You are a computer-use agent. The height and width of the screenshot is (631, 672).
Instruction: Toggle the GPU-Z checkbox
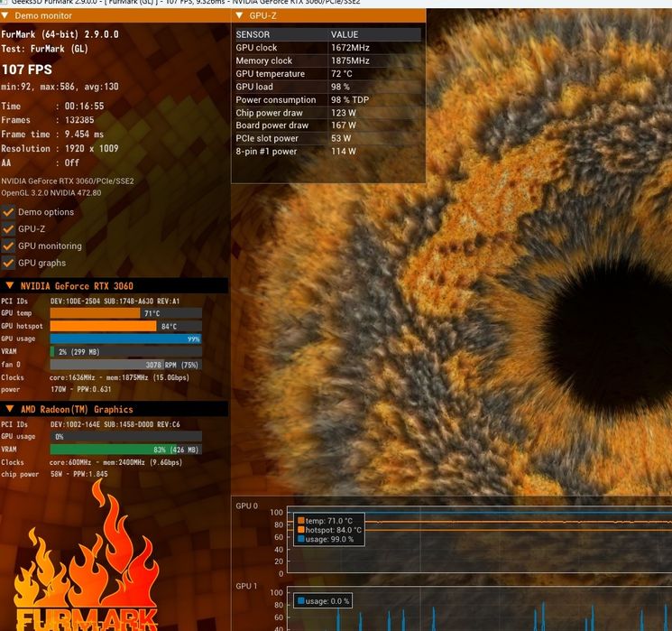pyautogui.click(x=8, y=229)
